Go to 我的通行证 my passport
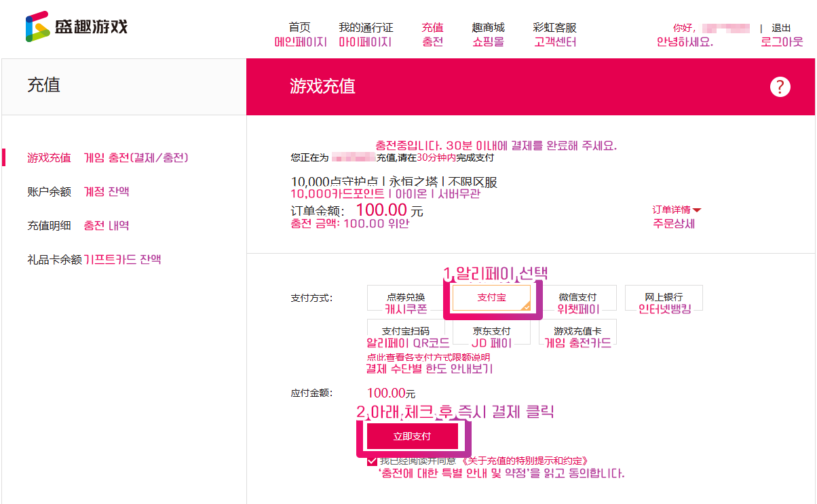The width and height of the screenshot is (817, 504). coord(366,28)
